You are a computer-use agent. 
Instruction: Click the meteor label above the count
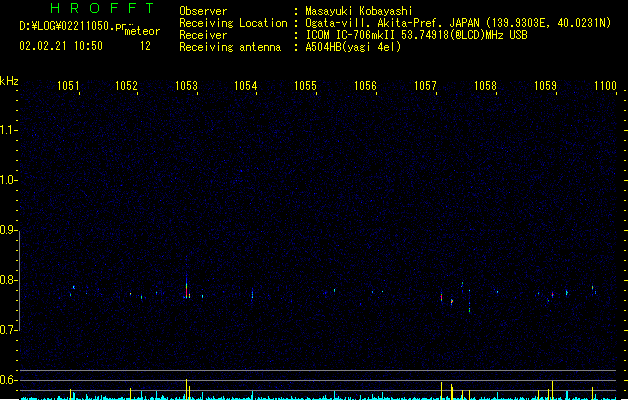click(142, 31)
